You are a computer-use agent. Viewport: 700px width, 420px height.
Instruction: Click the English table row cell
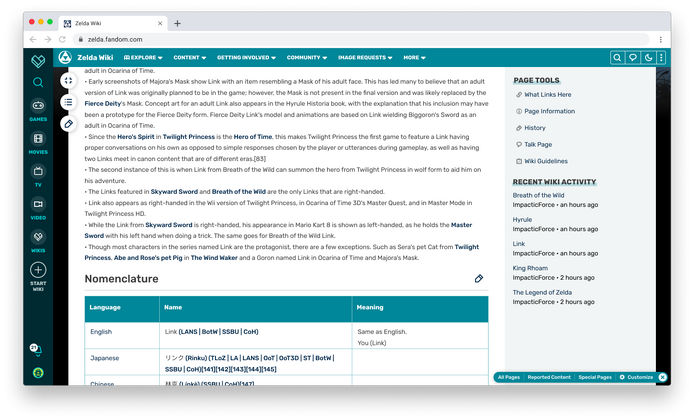tap(122, 335)
